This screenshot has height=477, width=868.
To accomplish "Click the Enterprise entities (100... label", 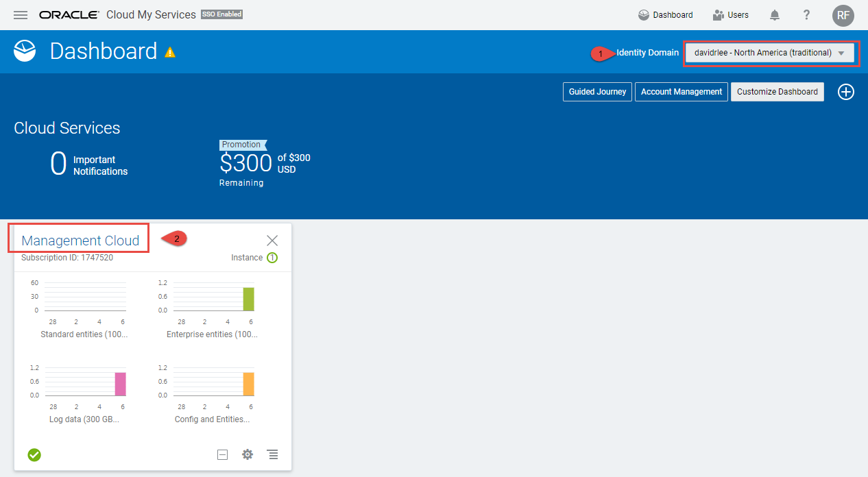I will (213, 334).
